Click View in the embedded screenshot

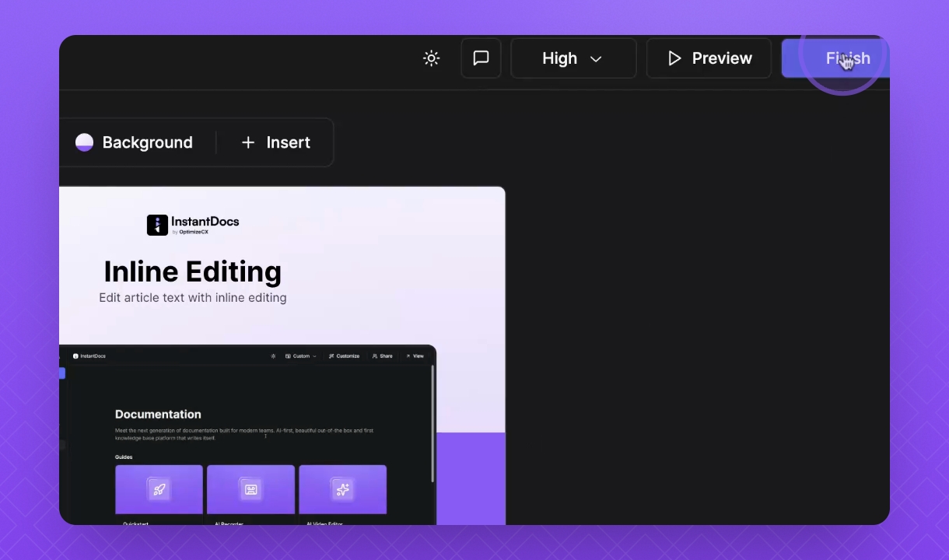pos(415,356)
